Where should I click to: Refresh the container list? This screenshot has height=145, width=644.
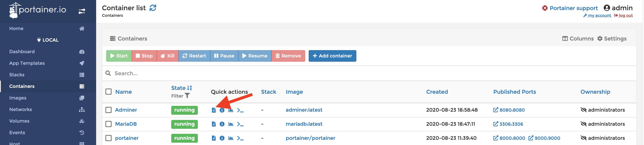tap(153, 8)
